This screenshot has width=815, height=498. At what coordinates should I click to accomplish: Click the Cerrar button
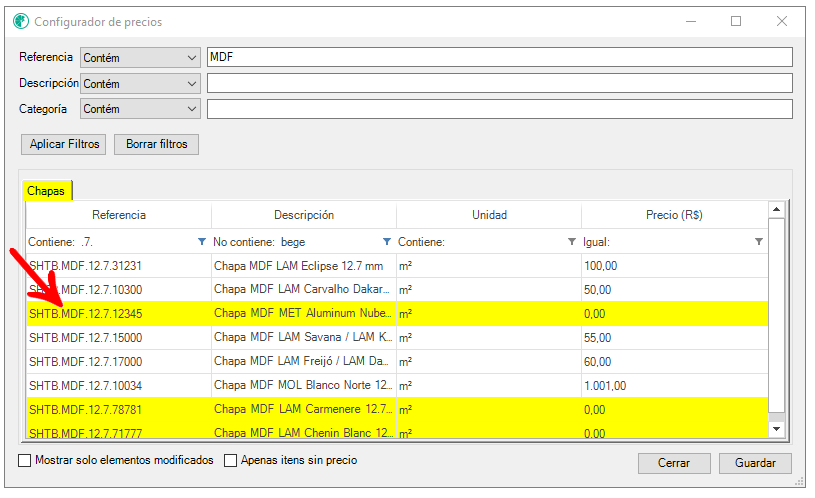pyautogui.click(x=674, y=464)
